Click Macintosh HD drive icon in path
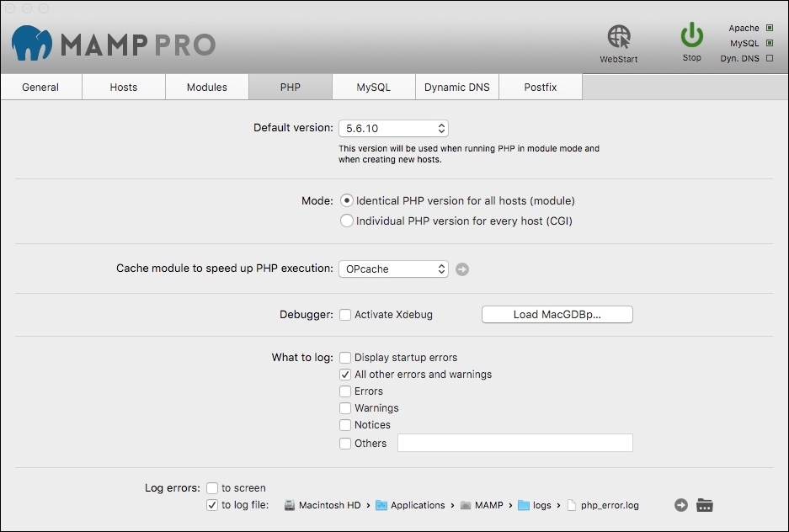Viewport: 789px width, 532px height. 290,505
